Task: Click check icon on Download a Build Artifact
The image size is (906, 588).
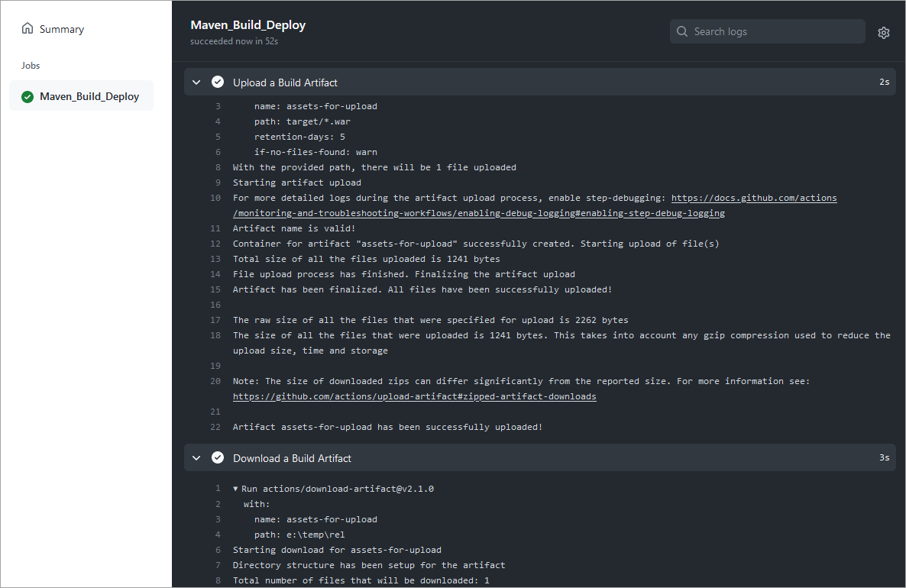Action: [x=218, y=458]
